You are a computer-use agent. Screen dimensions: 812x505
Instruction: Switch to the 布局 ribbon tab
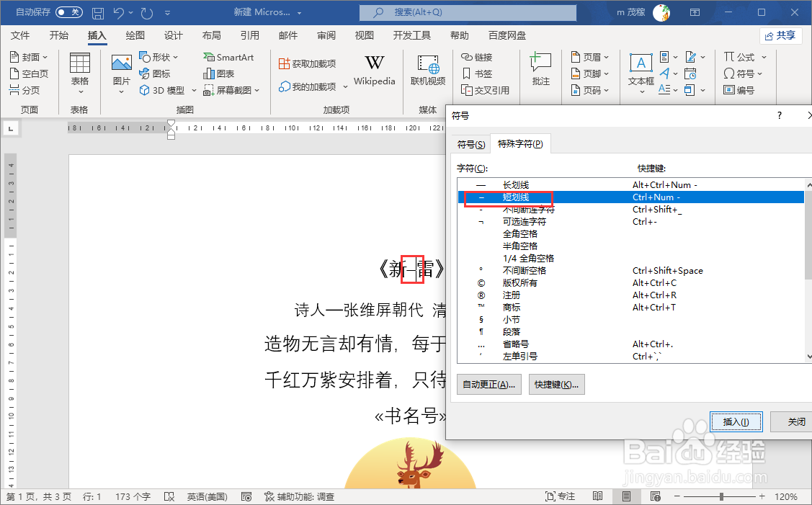[x=211, y=35]
